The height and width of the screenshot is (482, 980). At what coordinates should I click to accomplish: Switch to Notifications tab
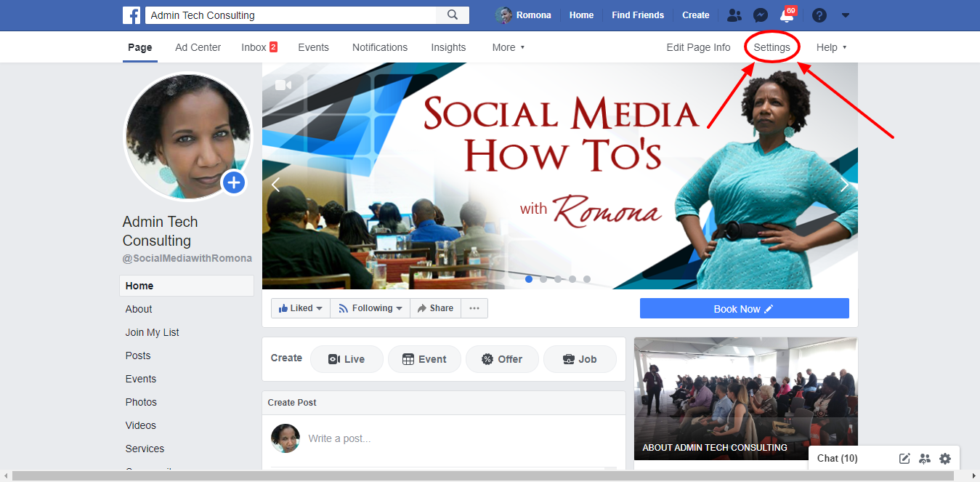[x=380, y=47]
